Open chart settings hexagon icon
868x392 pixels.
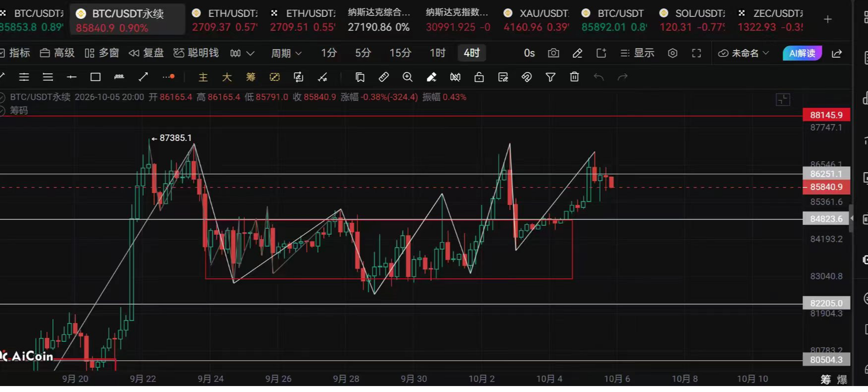pyautogui.click(x=672, y=53)
